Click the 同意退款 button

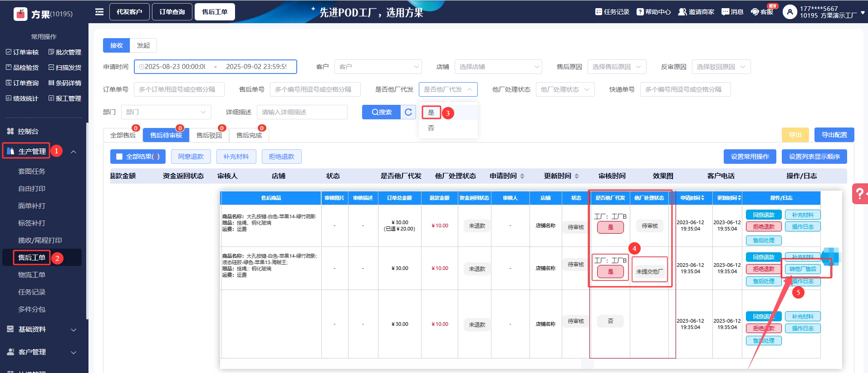[x=191, y=157]
